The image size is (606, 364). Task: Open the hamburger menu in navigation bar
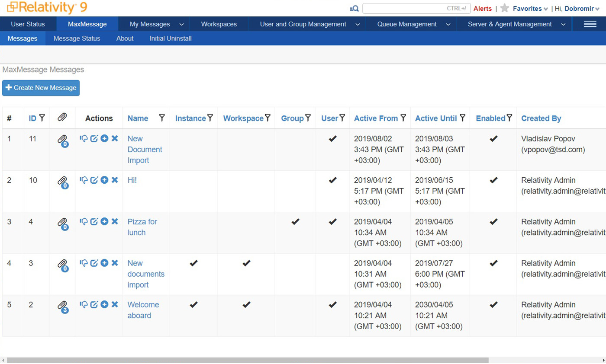pyautogui.click(x=590, y=24)
